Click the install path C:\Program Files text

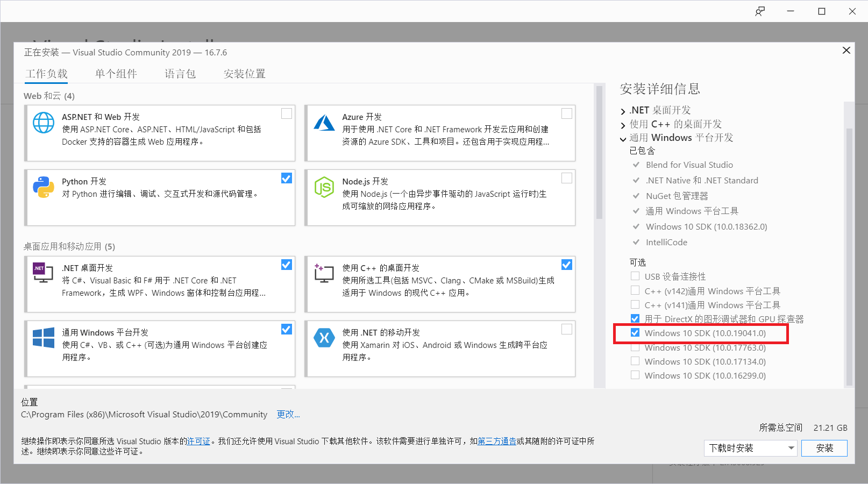tap(144, 414)
